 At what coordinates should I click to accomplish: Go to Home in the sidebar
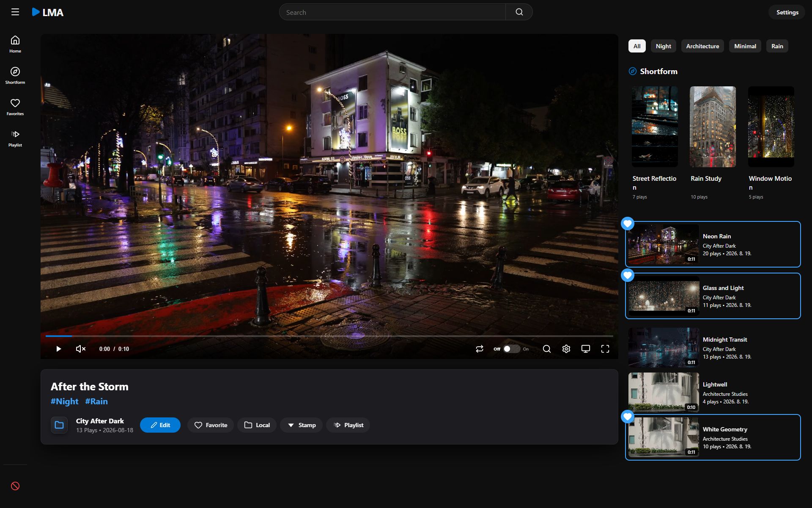click(15, 44)
